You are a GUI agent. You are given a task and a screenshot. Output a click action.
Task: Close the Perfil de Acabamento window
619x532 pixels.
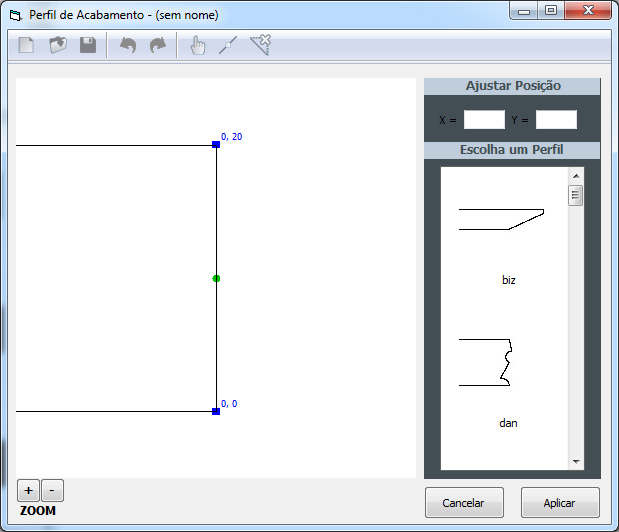pyautogui.click(x=588, y=10)
